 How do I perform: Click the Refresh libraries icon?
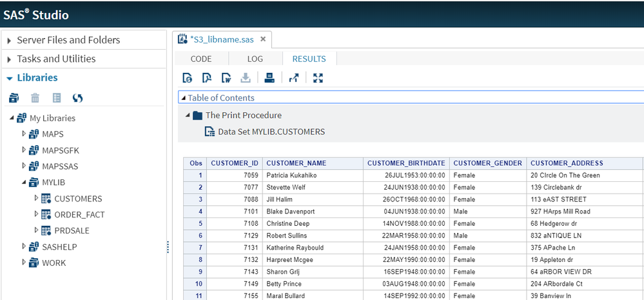coord(77,98)
